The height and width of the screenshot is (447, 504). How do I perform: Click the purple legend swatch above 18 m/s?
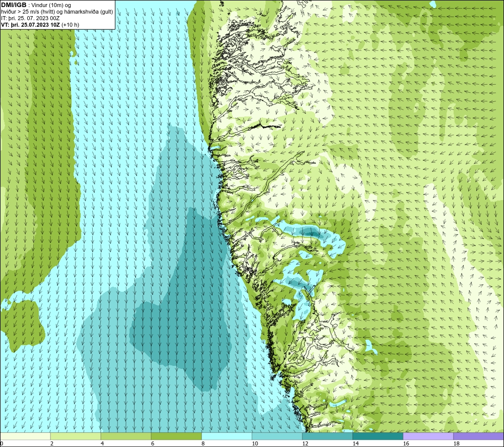pyautogui.click(x=479, y=436)
